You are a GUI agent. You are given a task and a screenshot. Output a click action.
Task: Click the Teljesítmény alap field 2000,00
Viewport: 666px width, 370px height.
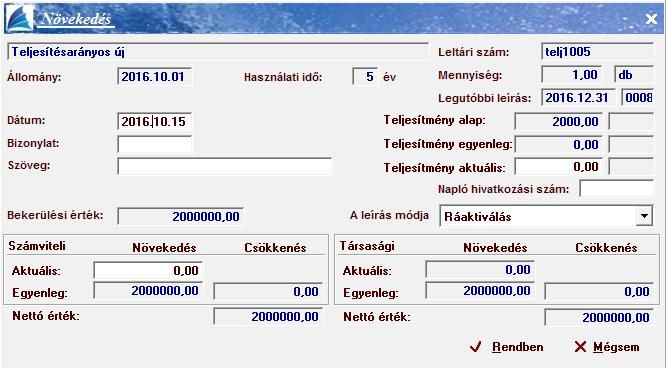[x=558, y=121]
